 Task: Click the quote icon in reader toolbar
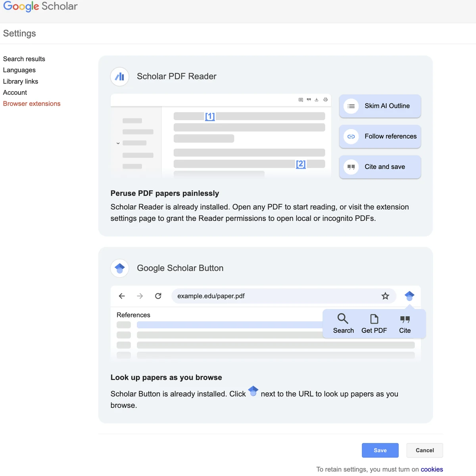[x=309, y=100]
